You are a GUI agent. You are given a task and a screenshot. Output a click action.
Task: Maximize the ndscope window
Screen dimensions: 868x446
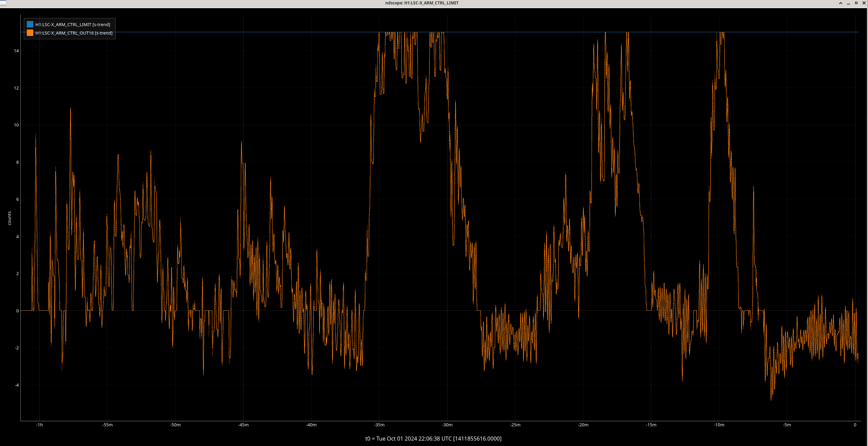[x=856, y=3]
